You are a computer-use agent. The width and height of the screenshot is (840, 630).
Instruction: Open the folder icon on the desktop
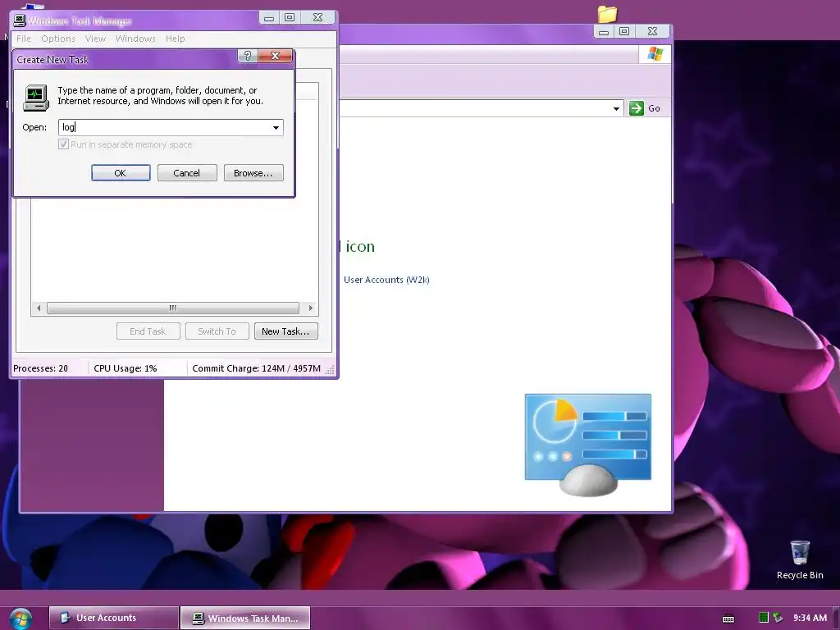608,14
